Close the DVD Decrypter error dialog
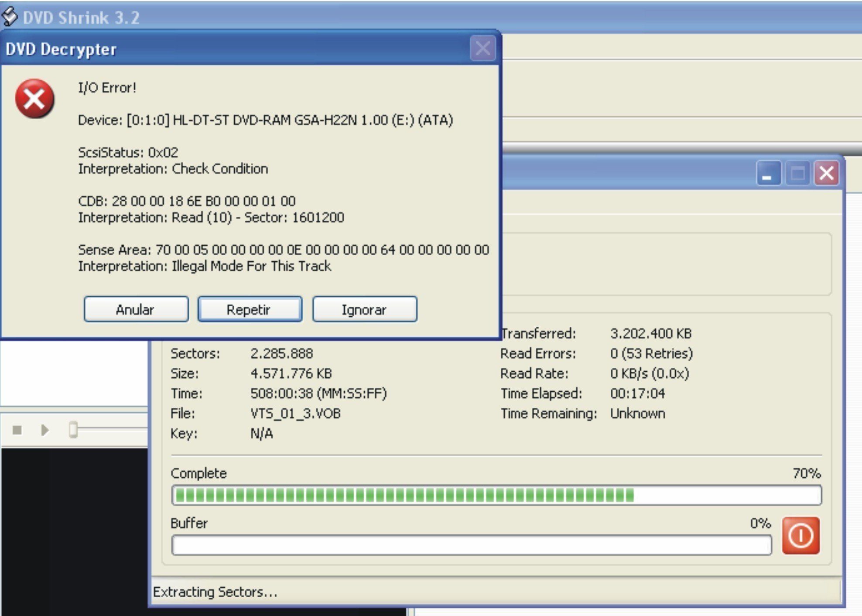Screen dimensions: 862x616 click(483, 48)
